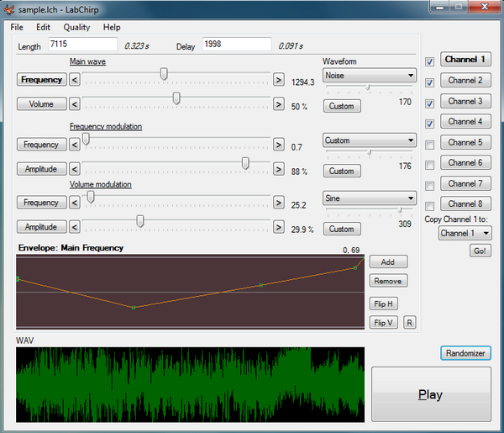Flip the envelope horizontally with Flip H

[x=384, y=304]
